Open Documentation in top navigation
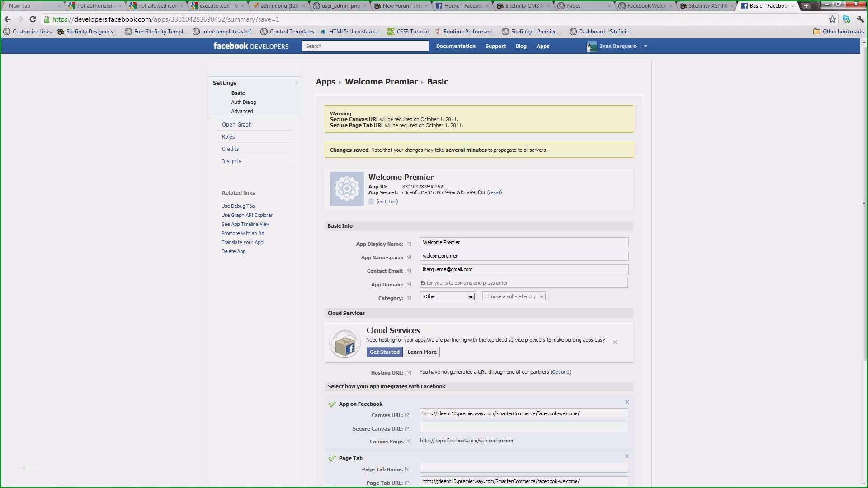The height and width of the screenshot is (488, 868). pos(456,46)
